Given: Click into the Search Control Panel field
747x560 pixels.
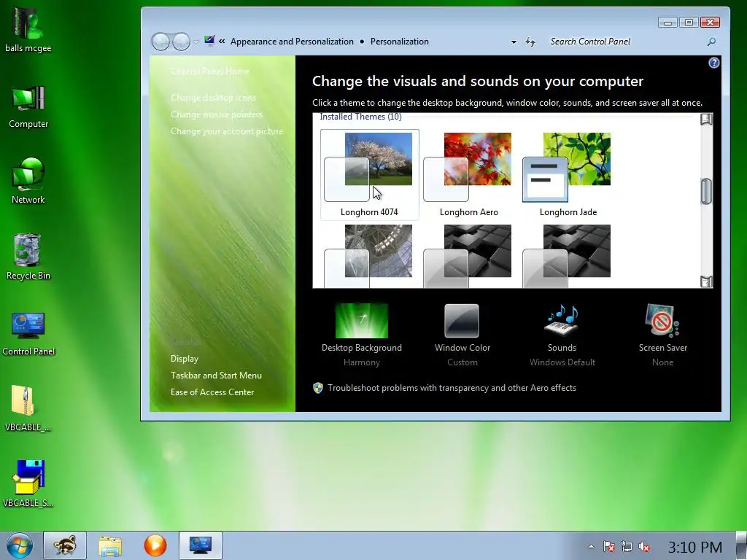Looking at the screenshot, I should point(627,42).
